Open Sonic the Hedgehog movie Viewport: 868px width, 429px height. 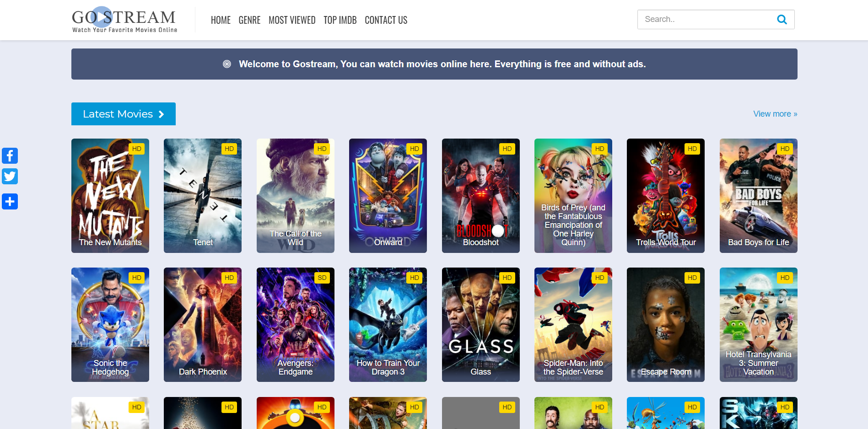coord(110,325)
